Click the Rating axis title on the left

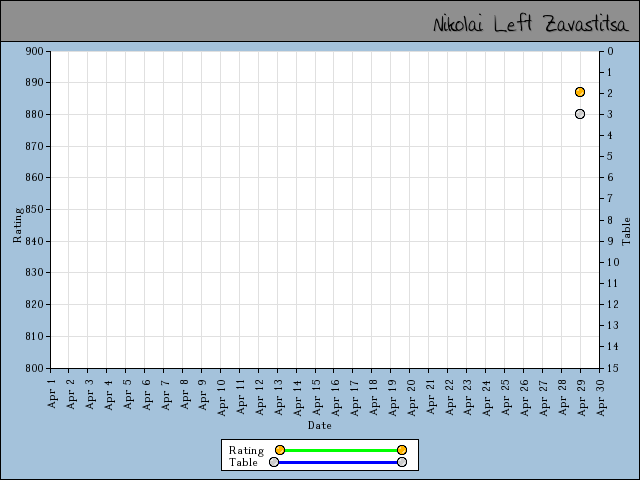18,225
